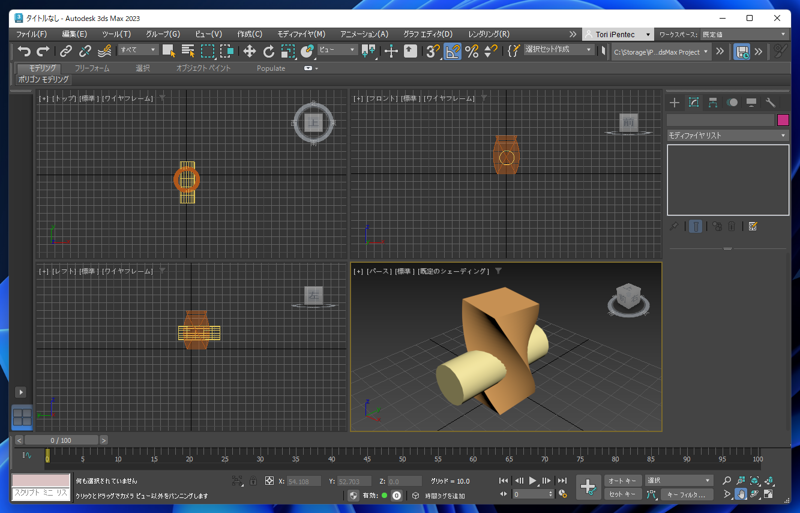800x513 pixels.
Task: Toggle the Pin Stack icon
Action: click(x=673, y=226)
